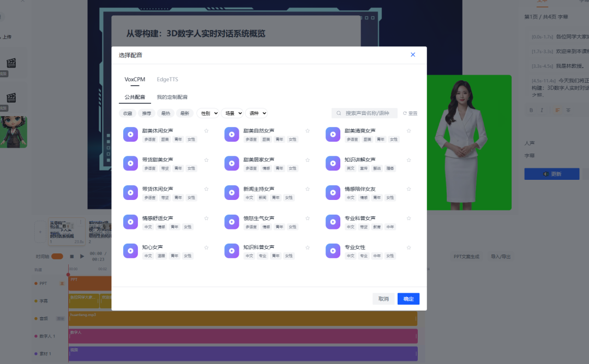This screenshot has height=364, width=589.
Task: Click the add slide plus box
Action: (40, 232)
